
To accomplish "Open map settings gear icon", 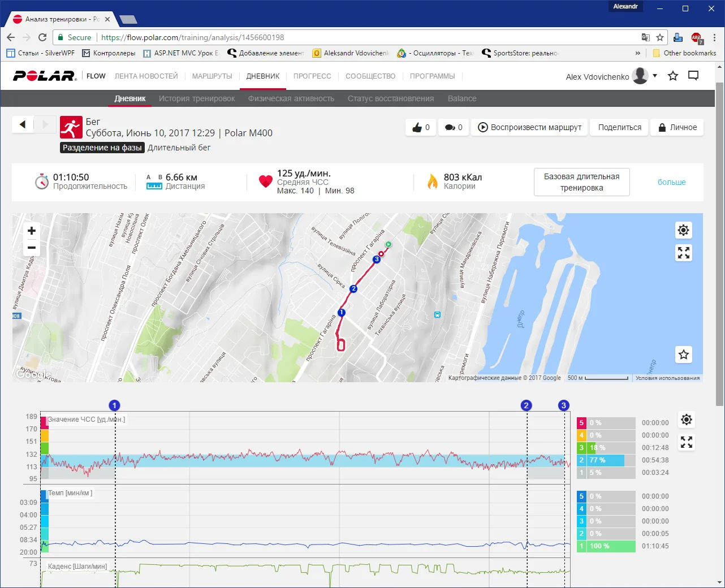I will (x=684, y=230).
